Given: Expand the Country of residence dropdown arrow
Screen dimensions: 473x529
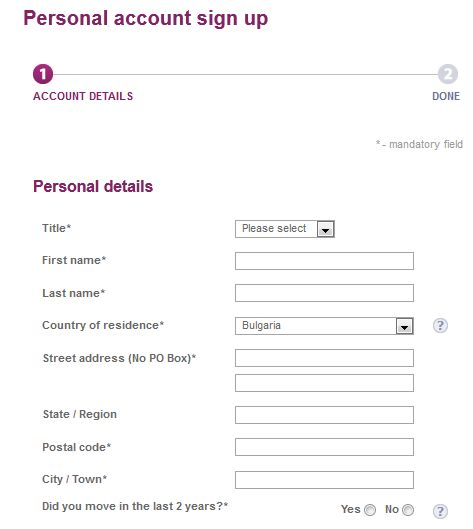Looking at the screenshot, I should 405,326.
